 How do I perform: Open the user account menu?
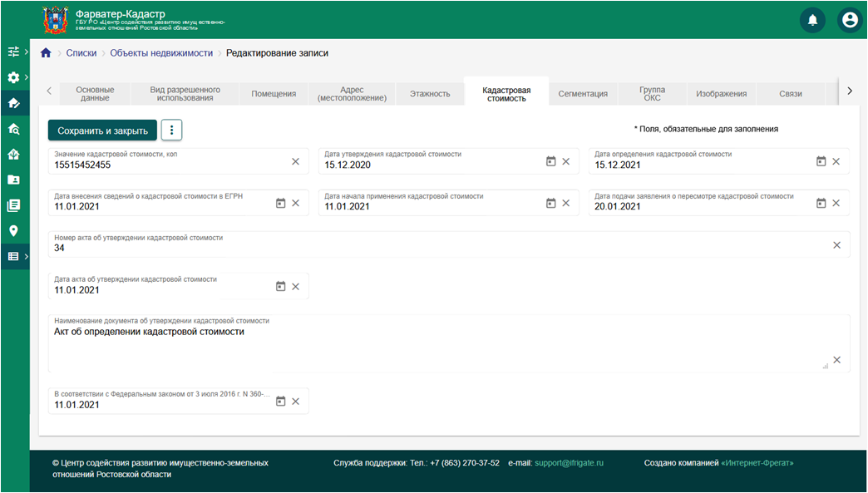click(x=849, y=20)
